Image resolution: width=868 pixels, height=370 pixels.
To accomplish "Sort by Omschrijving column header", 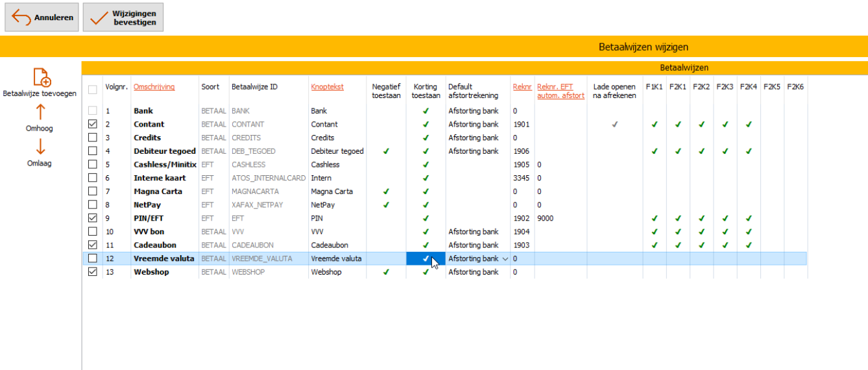I will coord(154,87).
